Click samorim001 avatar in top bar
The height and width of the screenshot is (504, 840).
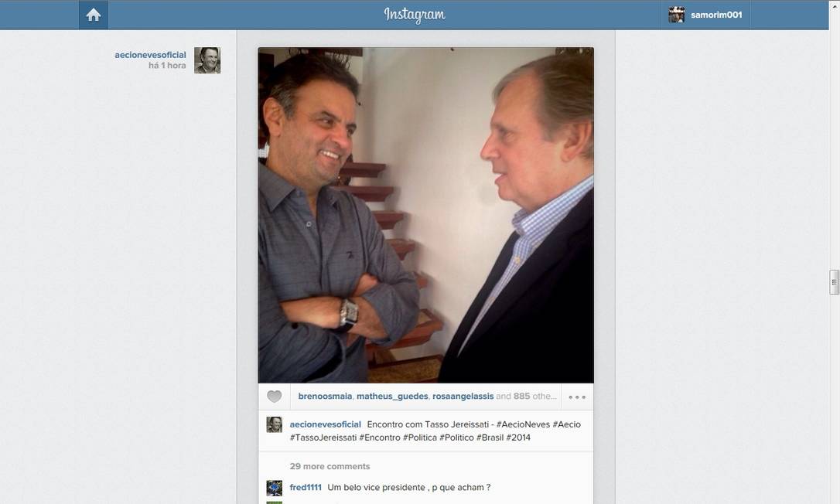point(677,15)
